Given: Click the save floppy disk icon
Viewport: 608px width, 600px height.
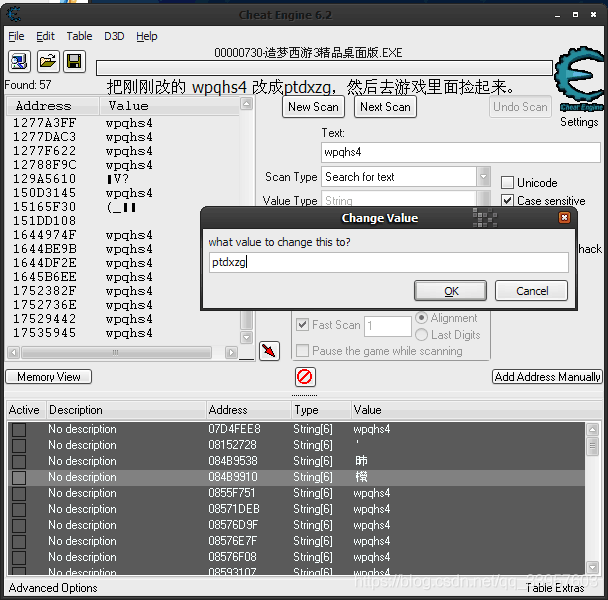Looking at the screenshot, I should tap(74, 61).
